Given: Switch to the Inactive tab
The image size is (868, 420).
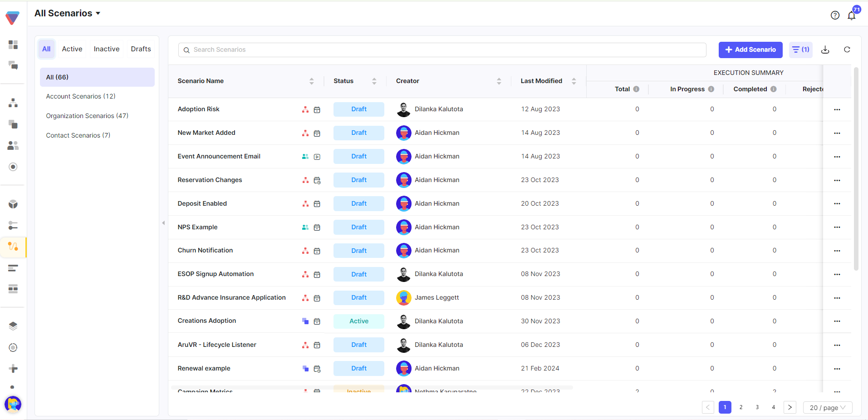Looking at the screenshot, I should point(107,49).
